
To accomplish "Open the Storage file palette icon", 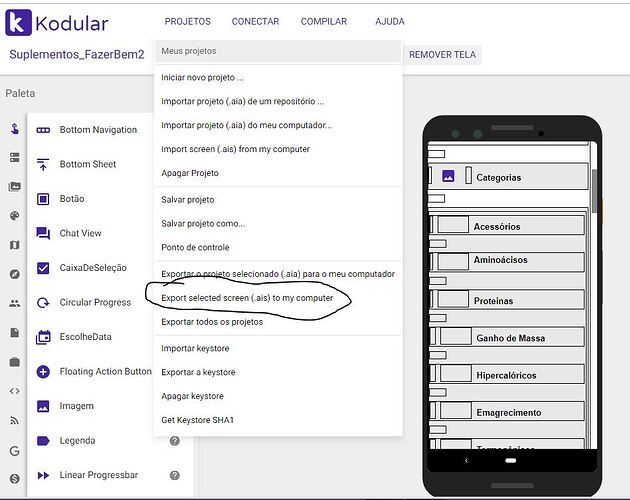I will click(x=15, y=332).
